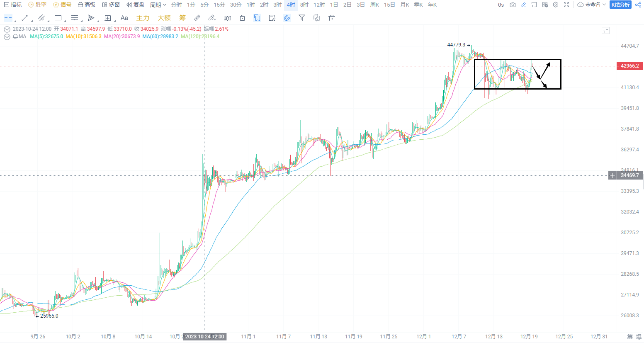644x345 pixels.
Task: Select the Aa text annotation tool
Action: click(124, 18)
